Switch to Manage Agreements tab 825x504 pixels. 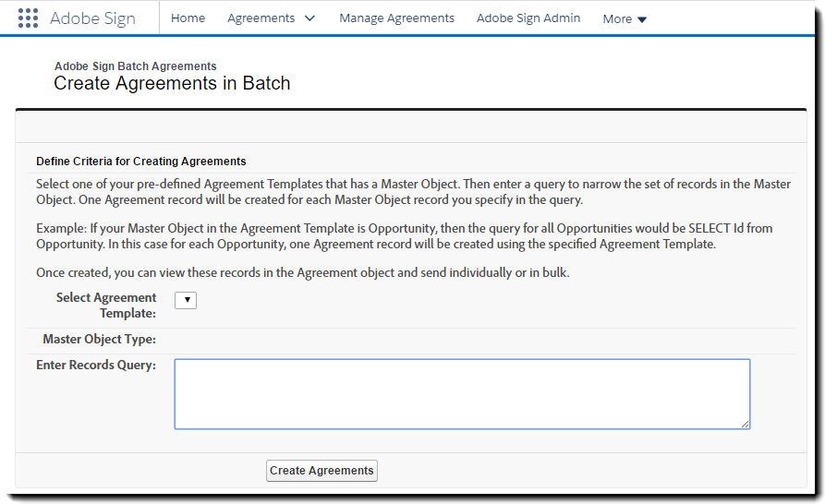396,18
